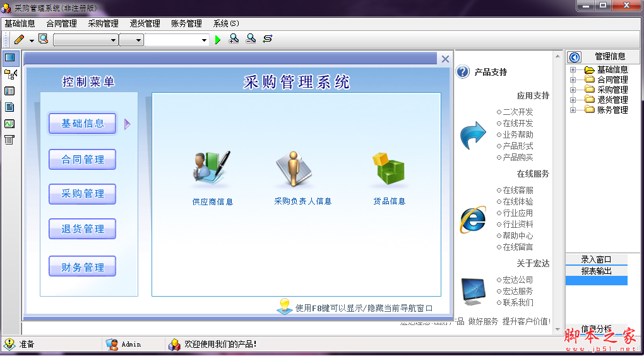The image size is (644, 356).
Task: Open the white toolbar search combo box
Action: tap(177, 40)
